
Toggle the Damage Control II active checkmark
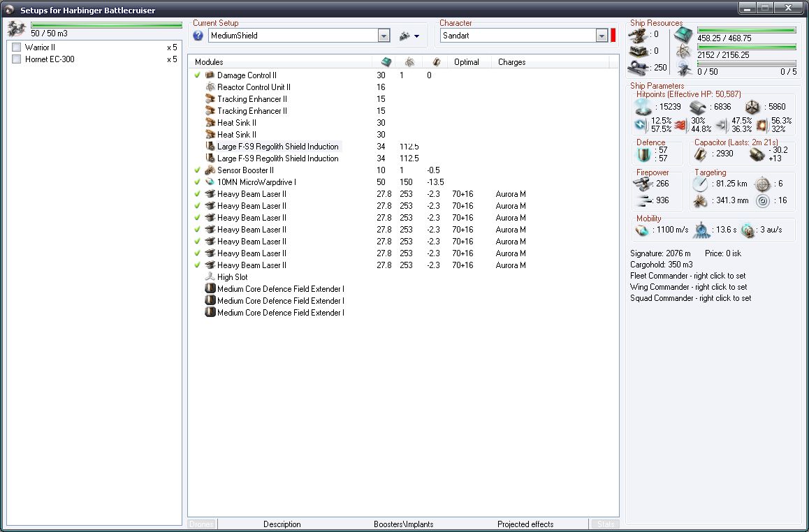[197, 75]
